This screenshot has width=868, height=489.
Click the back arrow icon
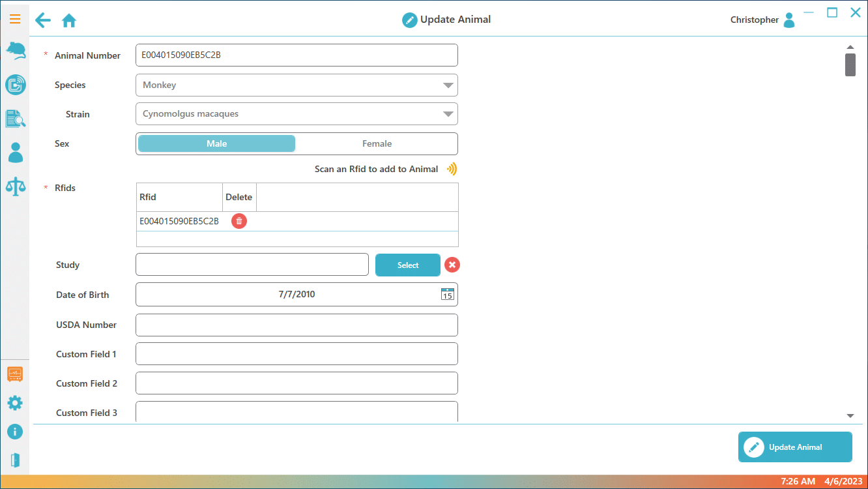click(x=43, y=20)
